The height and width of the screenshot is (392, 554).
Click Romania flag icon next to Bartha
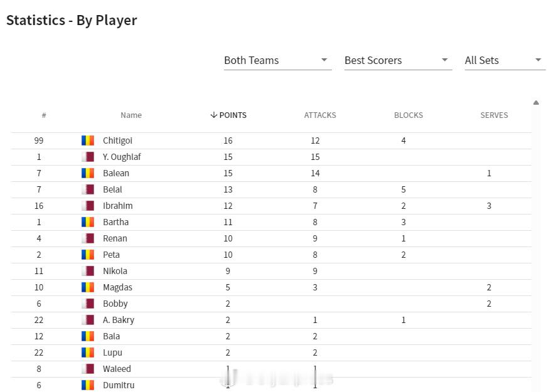click(88, 222)
